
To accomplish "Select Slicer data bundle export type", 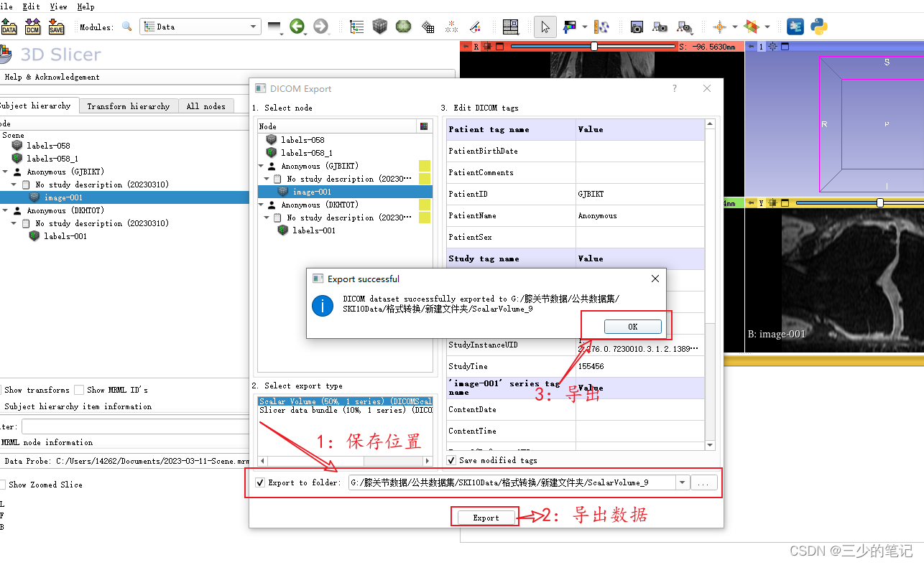I will click(x=346, y=410).
